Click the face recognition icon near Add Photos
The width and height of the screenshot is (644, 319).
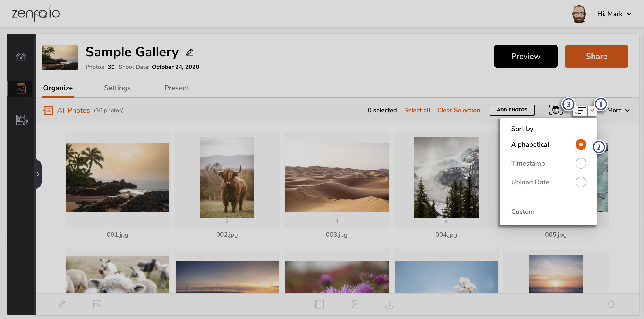tap(555, 110)
